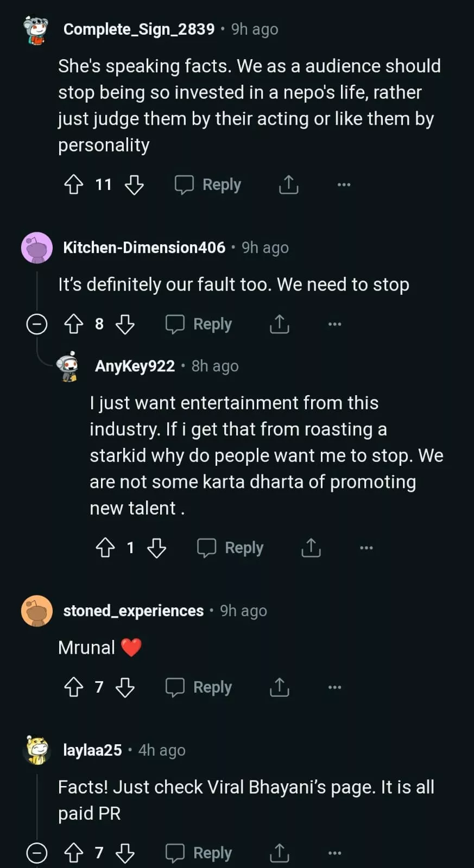
Task: Open stoned_experiences' profile avatar
Action: click(37, 611)
